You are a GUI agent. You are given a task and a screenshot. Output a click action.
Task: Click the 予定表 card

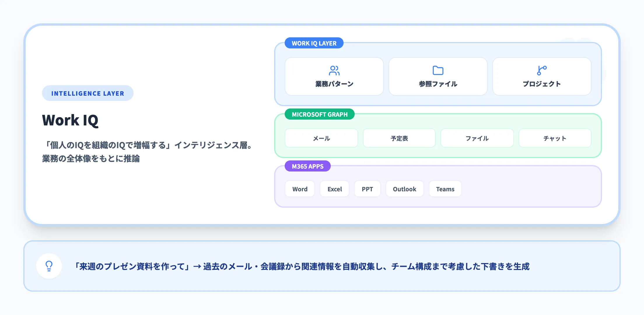[399, 138]
